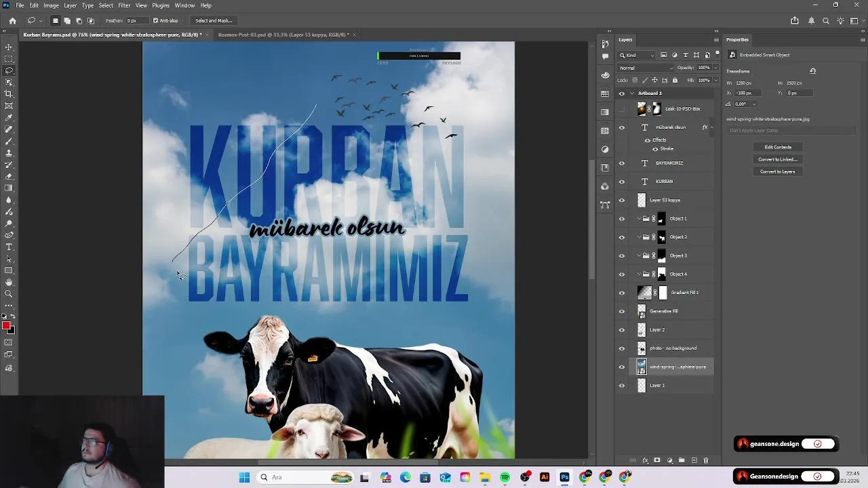
Task: Select the Pen tool
Action: coord(9,235)
